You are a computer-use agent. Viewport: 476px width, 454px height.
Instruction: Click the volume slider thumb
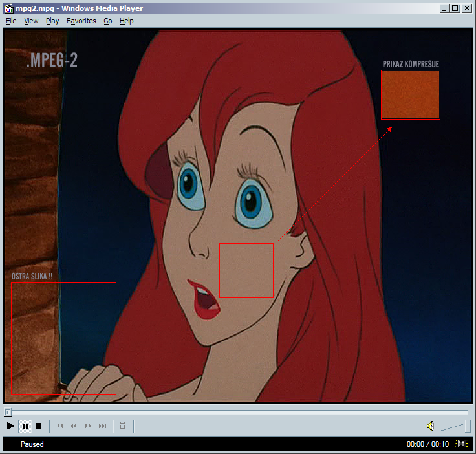click(x=468, y=426)
